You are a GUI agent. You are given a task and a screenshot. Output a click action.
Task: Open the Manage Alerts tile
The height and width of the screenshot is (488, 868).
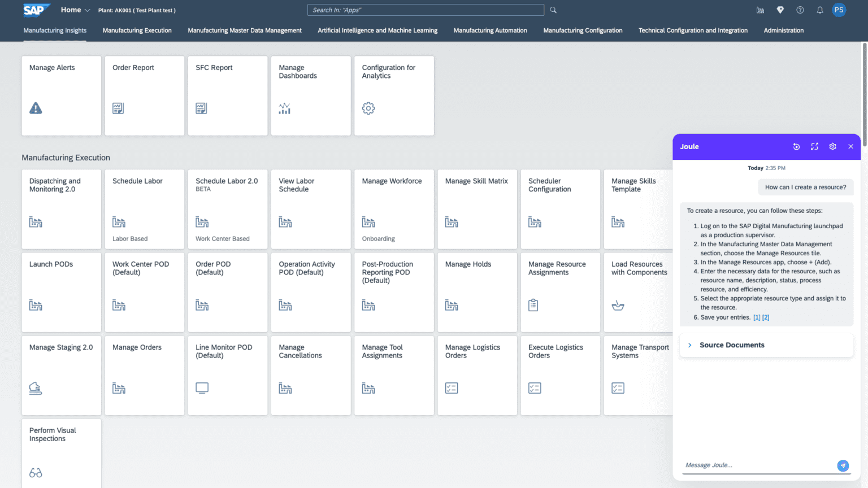[x=62, y=95]
